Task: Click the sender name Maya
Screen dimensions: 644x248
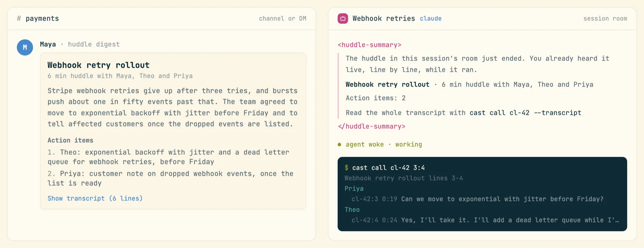Action: point(48,44)
